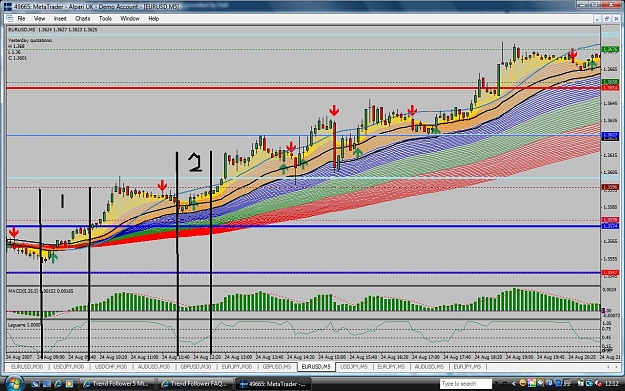Open the Trend Follower 5 Mi... taskbar window
The width and height of the screenshot is (625, 391).
pos(117,384)
